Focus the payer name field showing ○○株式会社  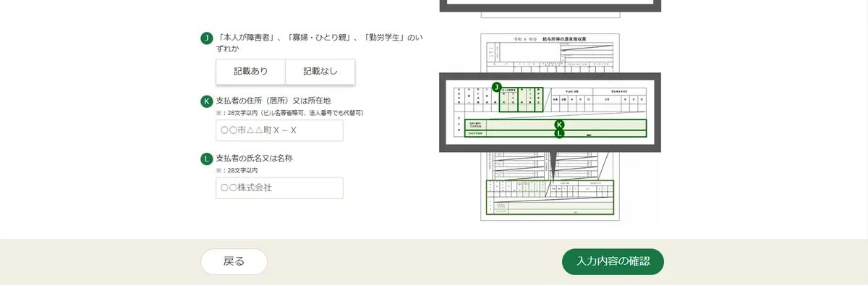(279, 188)
